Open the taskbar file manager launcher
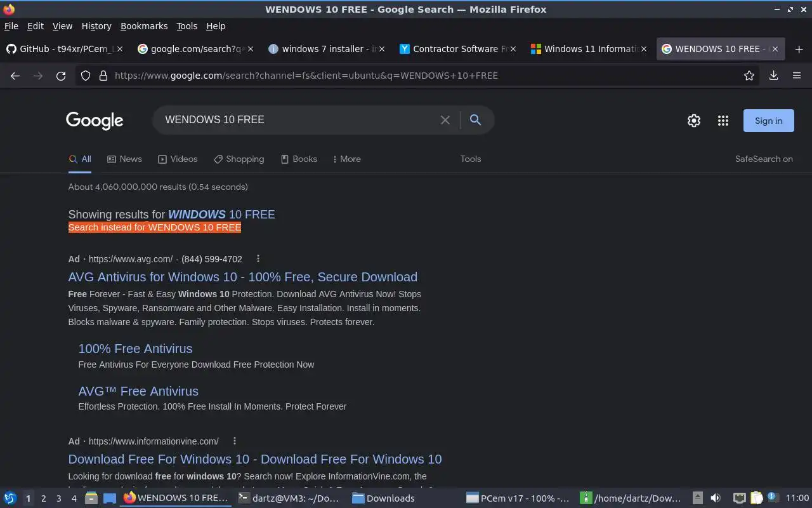 coord(91,498)
